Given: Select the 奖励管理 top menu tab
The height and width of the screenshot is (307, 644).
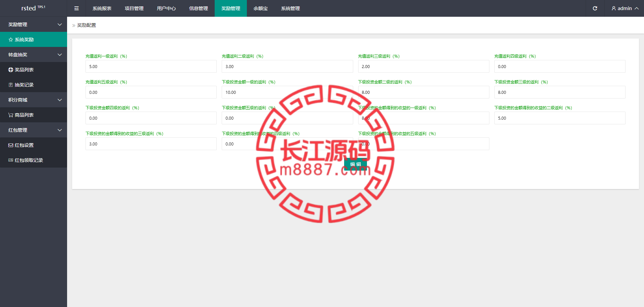Looking at the screenshot, I should tap(231, 8).
